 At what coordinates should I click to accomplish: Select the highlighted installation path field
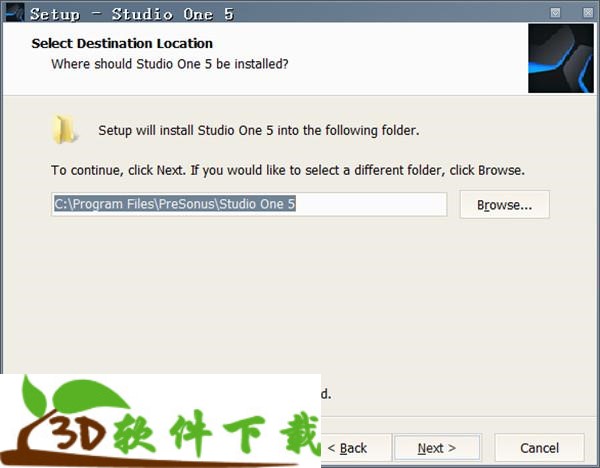coord(249,204)
